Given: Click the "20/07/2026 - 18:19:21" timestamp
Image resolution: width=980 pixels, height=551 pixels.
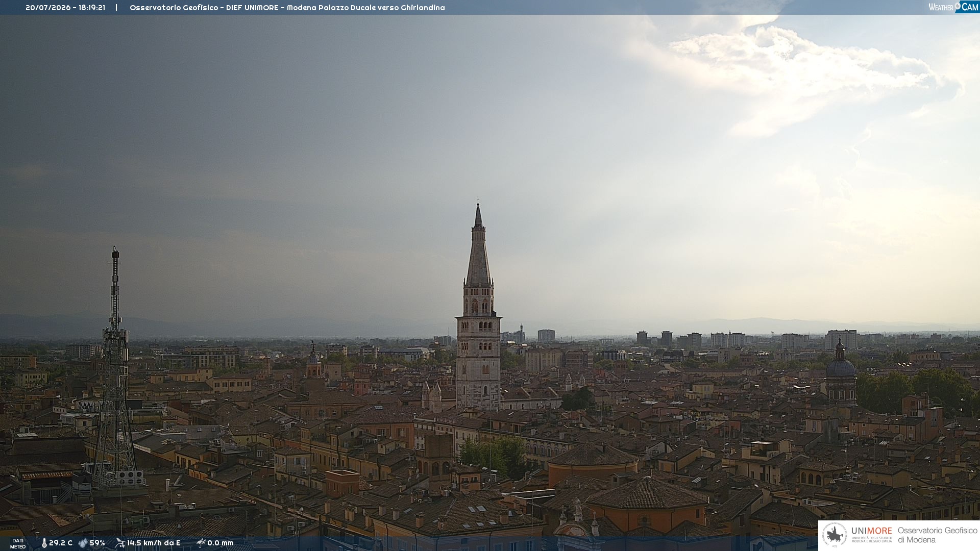Looking at the screenshot, I should tap(65, 8).
